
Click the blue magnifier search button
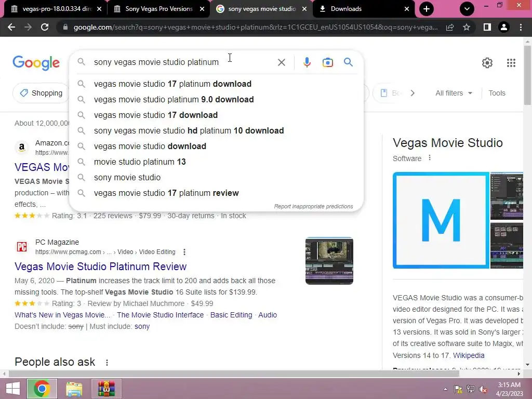348,62
